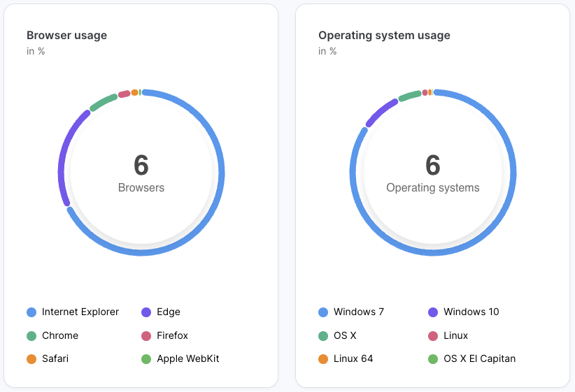Screen dimensions: 575x392
Task: Click the green Chrome arc in browser donut
Action: coord(103,102)
